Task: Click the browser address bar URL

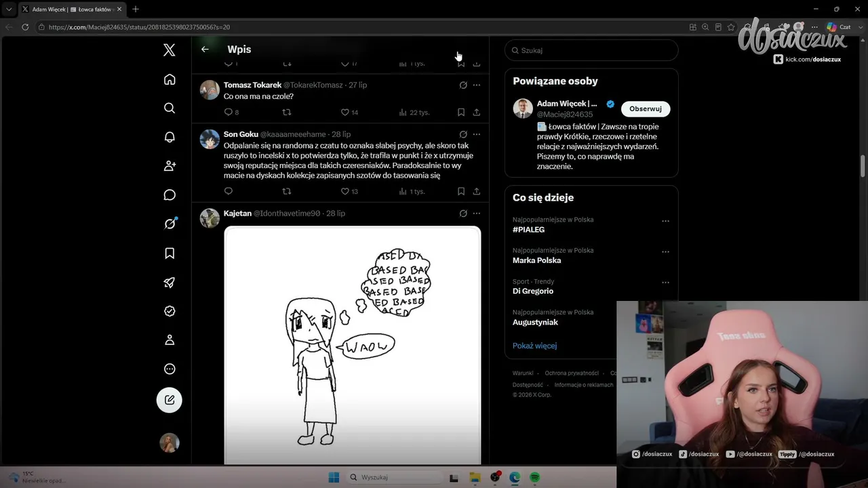Action: click(139, 27)
